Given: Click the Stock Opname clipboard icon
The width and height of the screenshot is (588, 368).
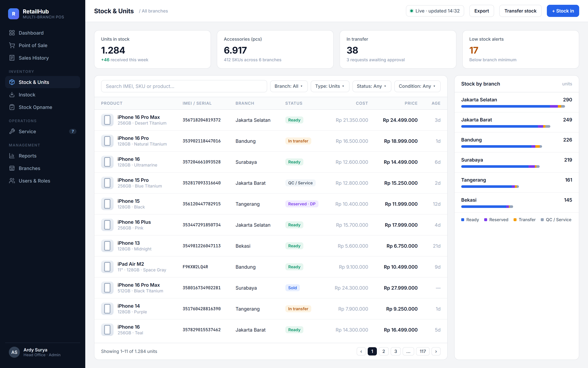Looking at the screenshot, I should [x=12, y=107].
